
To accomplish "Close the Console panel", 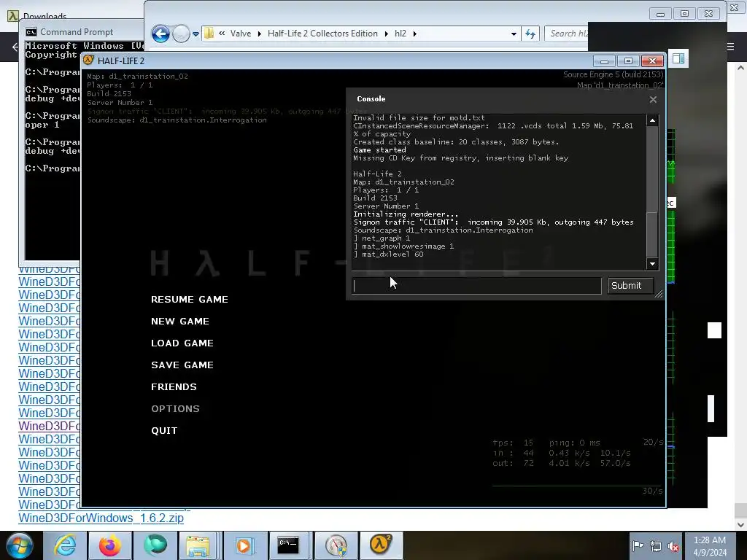I will pyautogui.click(x=653, y=99).
